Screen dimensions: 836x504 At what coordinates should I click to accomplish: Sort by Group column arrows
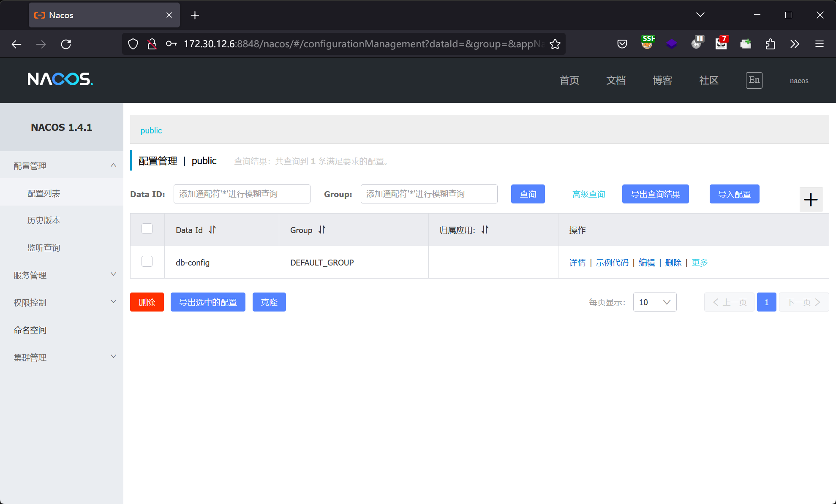(x=322, y=230)
